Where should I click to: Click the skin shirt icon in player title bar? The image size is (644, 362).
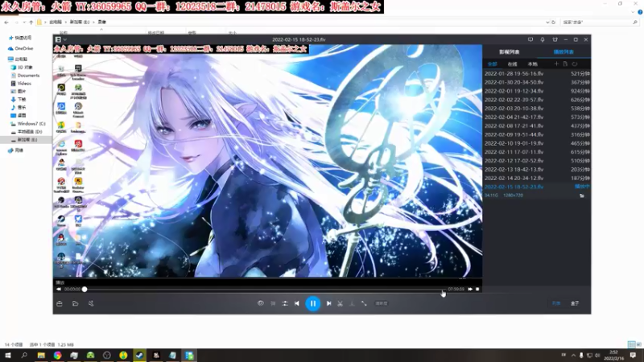(555, 39)
